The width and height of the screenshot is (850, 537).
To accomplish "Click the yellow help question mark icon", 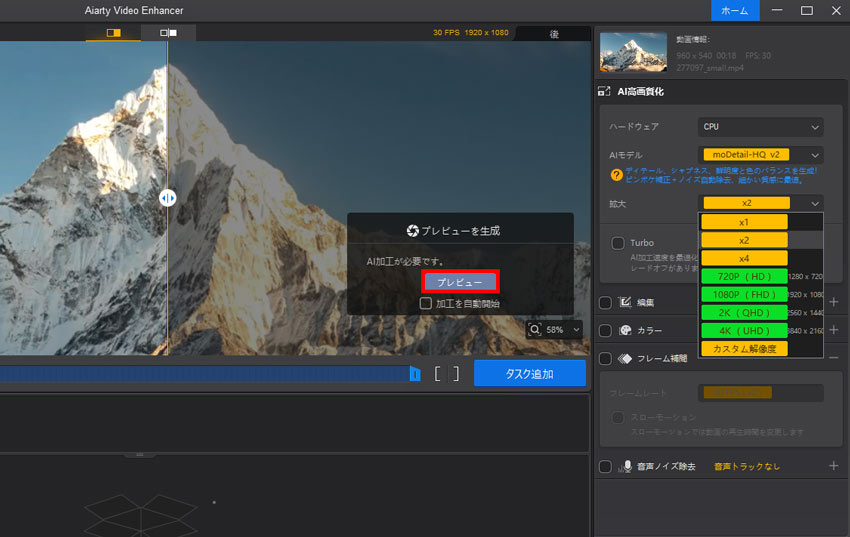I will pyautogui.click(x=617, y=175).
